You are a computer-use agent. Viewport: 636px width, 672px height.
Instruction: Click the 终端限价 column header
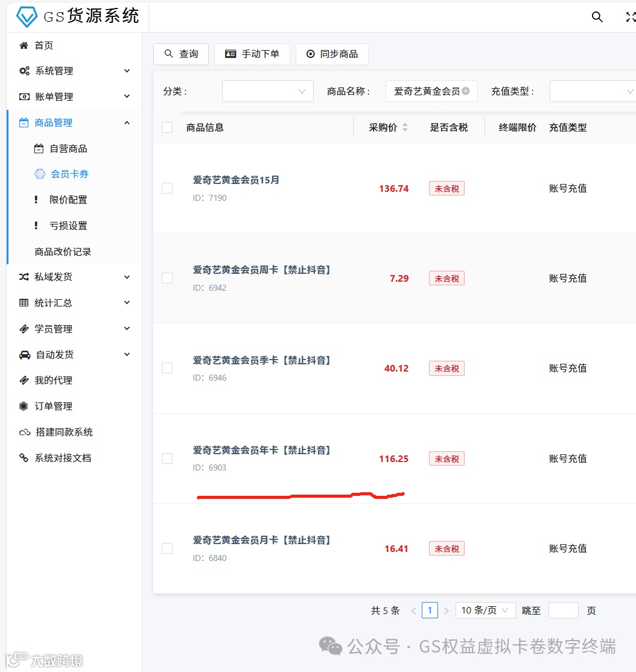click(x=517, y=127)
